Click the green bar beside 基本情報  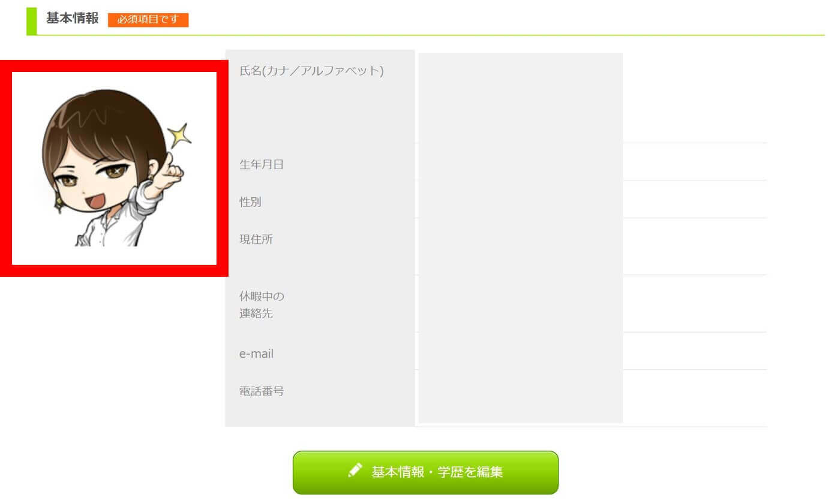point(31,21)
